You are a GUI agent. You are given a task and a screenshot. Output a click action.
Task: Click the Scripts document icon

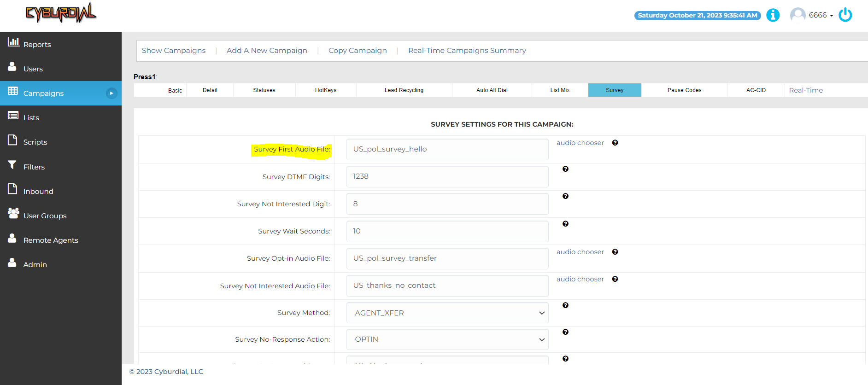(12, 140)
